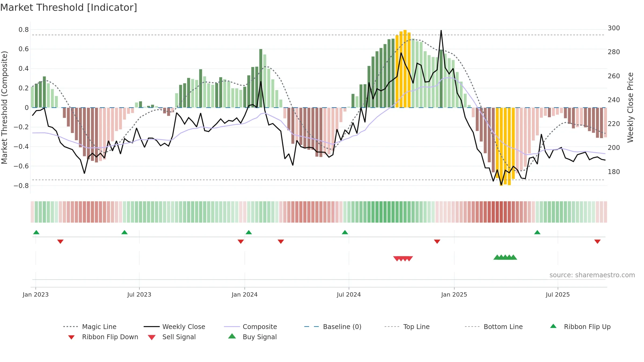The image size is (644, 362).
Task: Toggle the Buy Signal legend entry
Action: (252, 337)
